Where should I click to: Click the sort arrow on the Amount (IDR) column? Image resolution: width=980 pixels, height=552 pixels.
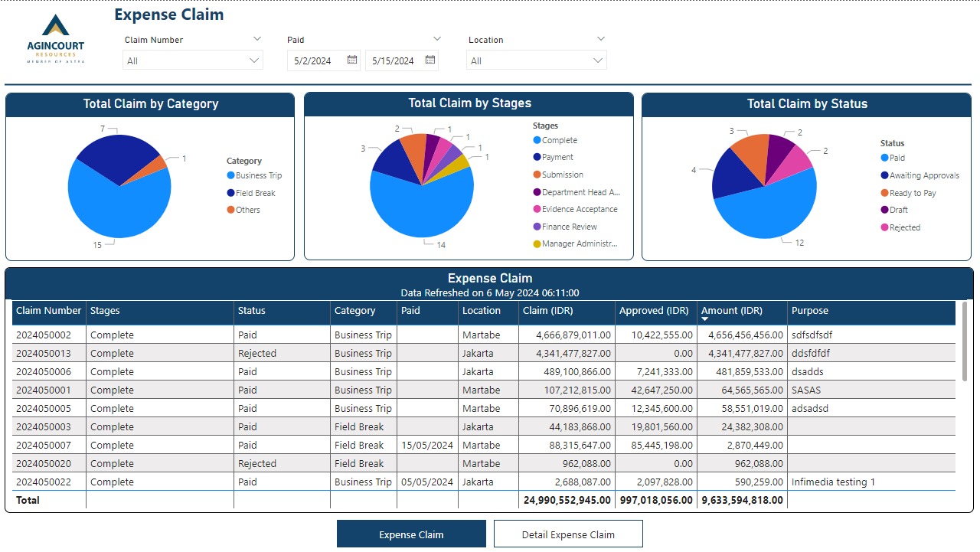[x=704, y=318]
